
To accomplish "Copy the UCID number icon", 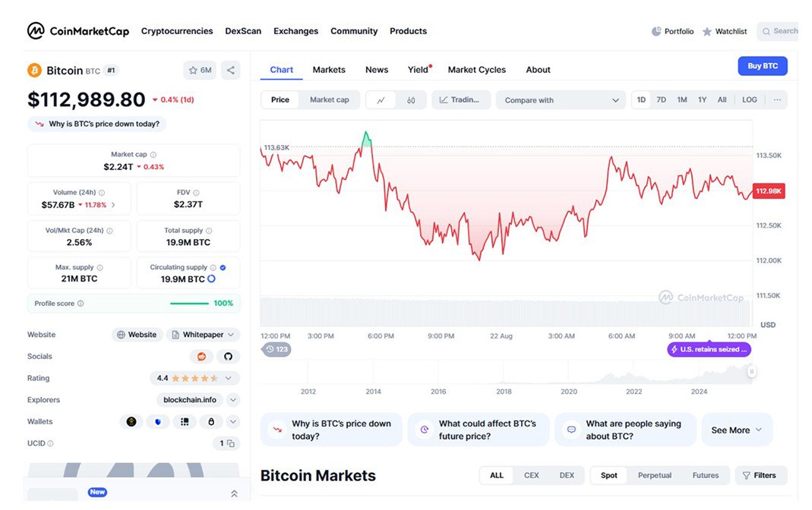I will pyautogui.click(x=232, y=443).
